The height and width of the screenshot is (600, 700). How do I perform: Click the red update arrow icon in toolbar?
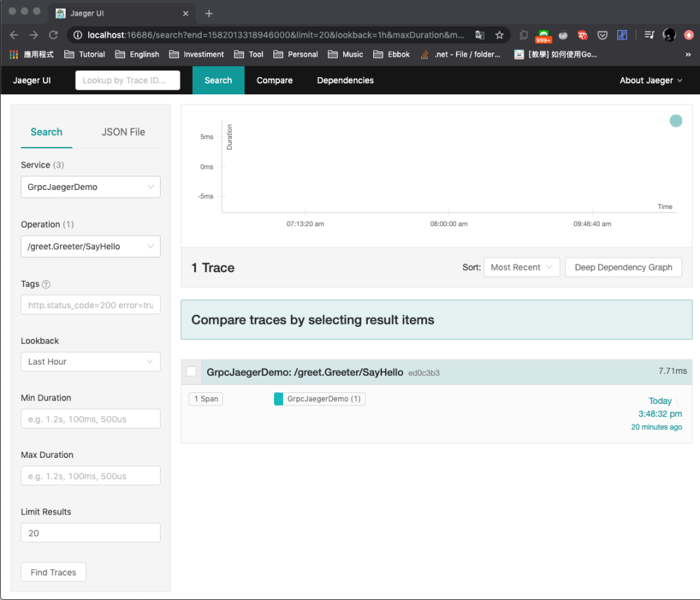tap(689, 35)
